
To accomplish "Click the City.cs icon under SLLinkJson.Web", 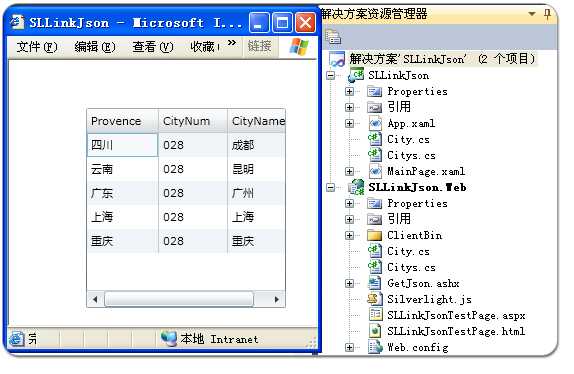I will (375, 251).
